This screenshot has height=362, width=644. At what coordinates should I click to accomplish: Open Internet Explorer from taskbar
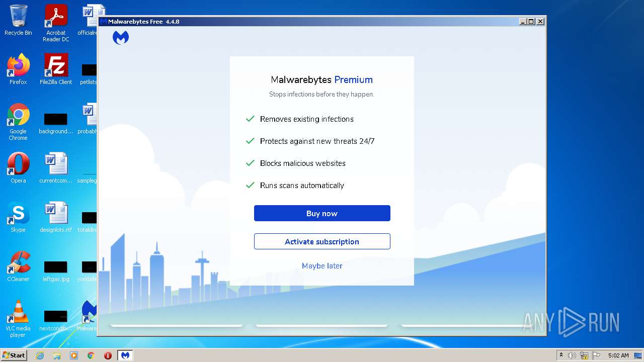pos(40,355)
